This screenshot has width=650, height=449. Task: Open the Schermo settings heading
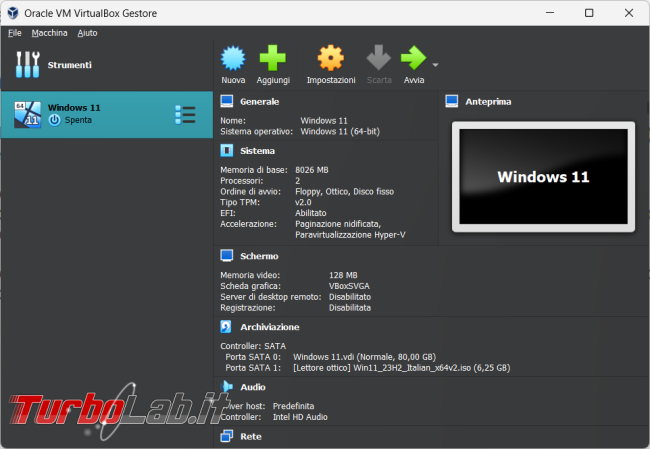(259, 256)
